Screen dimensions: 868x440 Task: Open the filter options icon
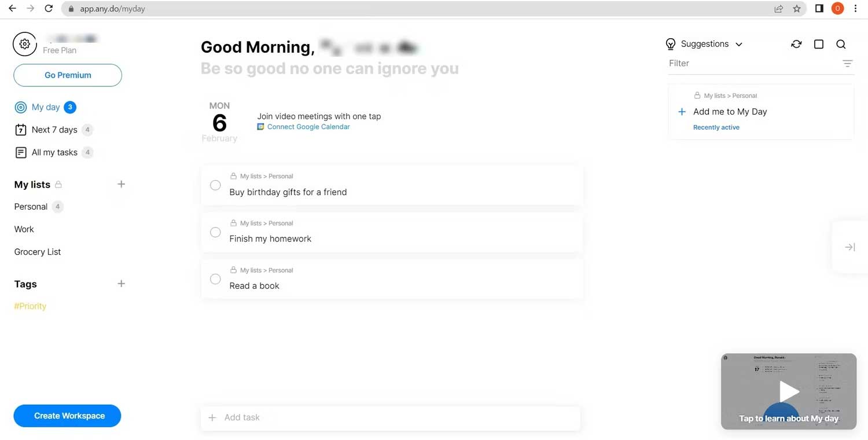point(847,64)
